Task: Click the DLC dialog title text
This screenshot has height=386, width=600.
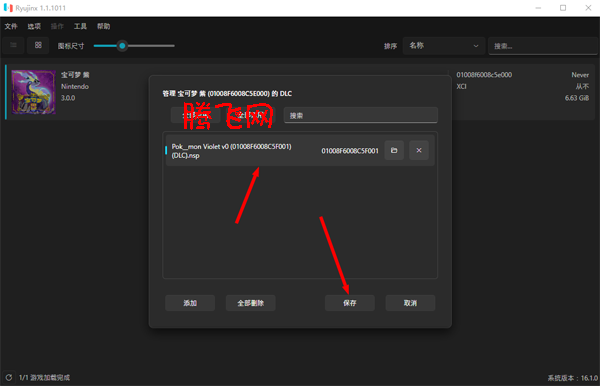Action: [x=227, y=93]
